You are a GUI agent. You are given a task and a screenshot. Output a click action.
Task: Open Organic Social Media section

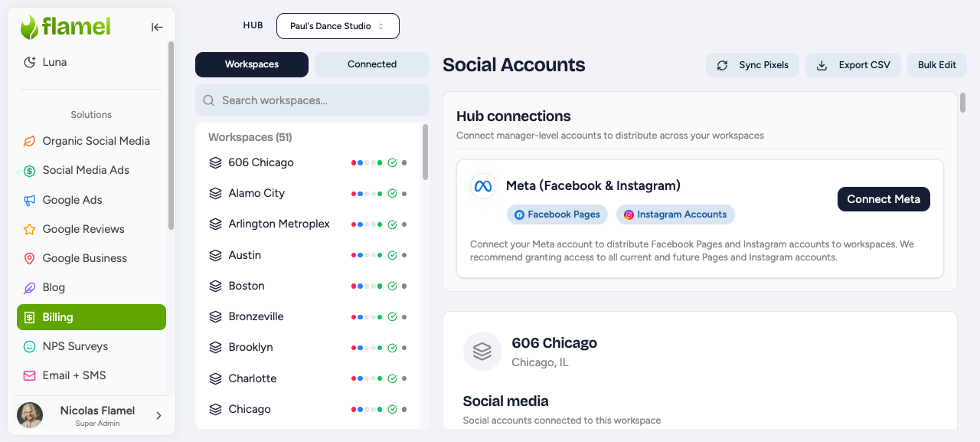coord(91,141)
